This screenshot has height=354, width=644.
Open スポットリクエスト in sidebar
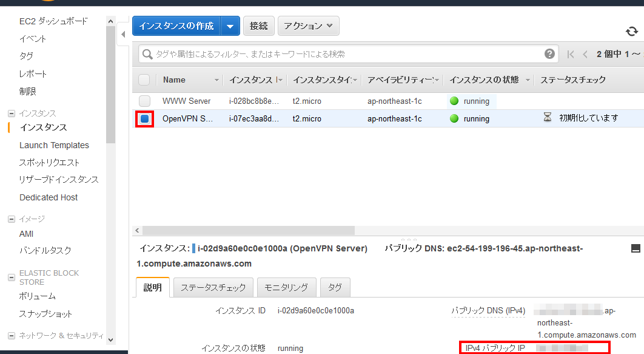49,163
